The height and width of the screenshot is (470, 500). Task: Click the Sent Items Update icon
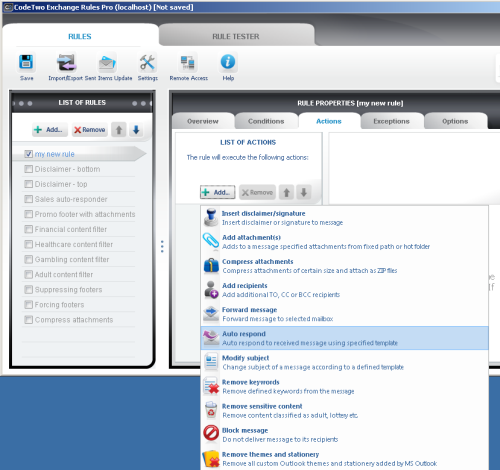point(107,62)
